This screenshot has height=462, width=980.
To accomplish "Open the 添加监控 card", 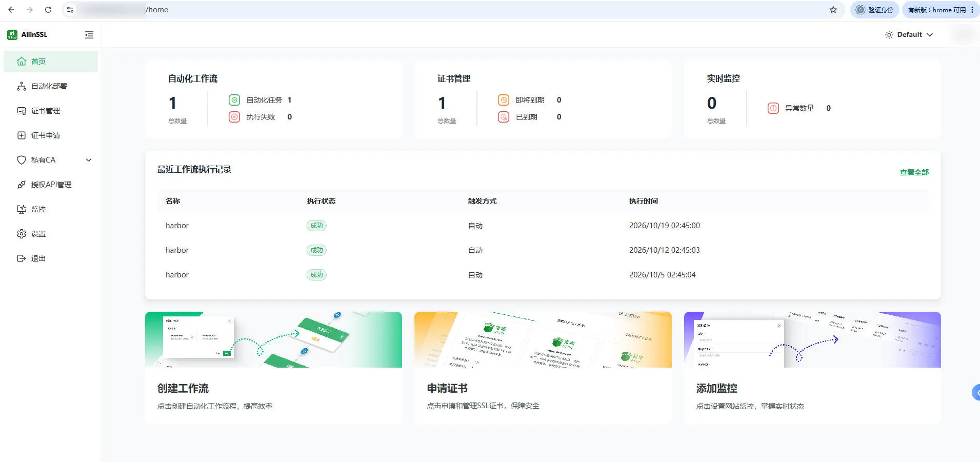I will pos(812,368).
